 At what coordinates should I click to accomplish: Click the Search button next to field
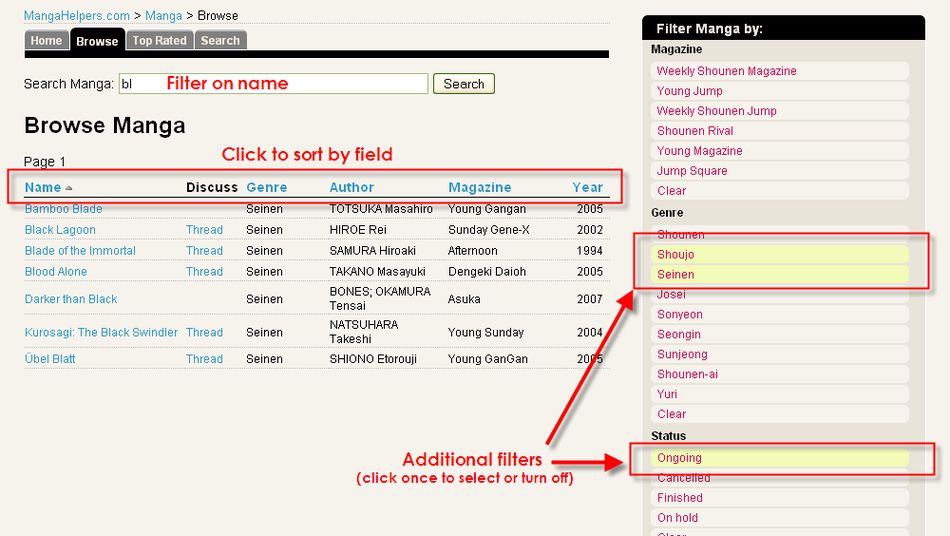pyautogui.click(x=463, y=84)
